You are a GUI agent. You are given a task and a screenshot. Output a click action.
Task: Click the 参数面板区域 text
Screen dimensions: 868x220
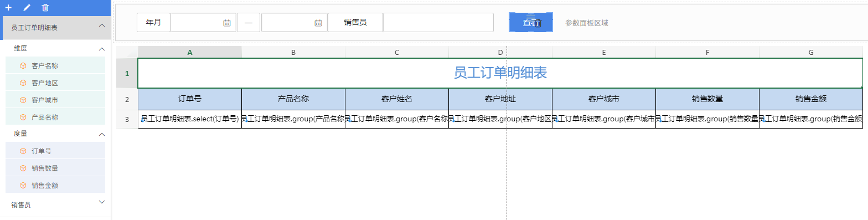pos(587,23)
